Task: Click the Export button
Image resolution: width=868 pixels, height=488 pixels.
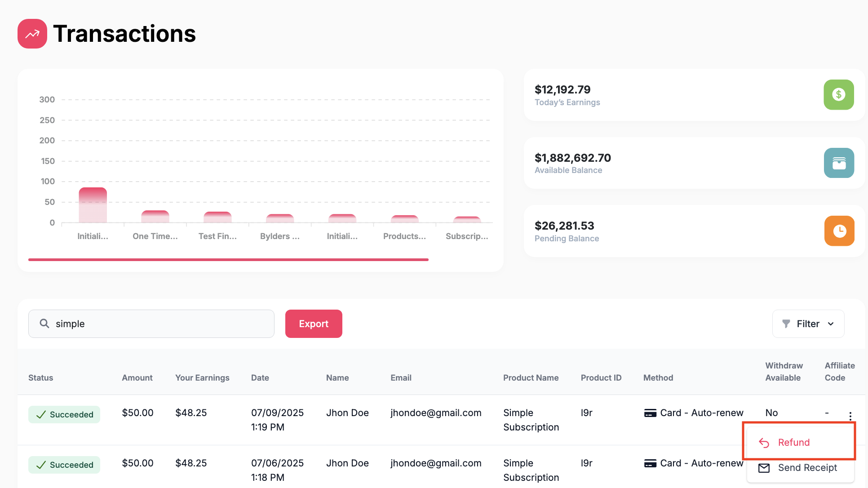Action: point(314,324)
